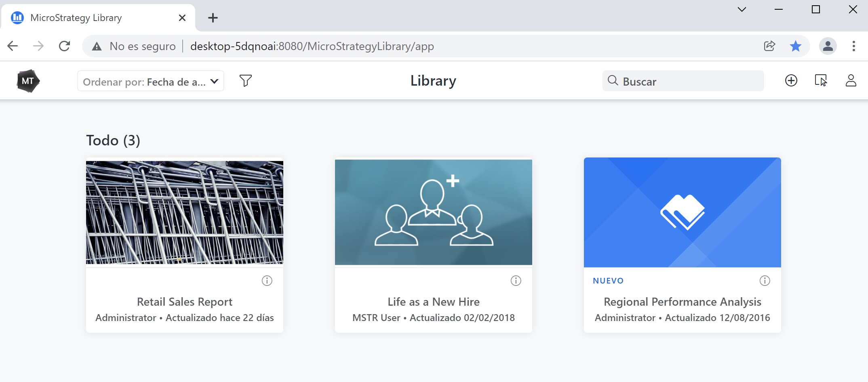Click the bookmark star icon
868x382 pixels.
point(796,46)
